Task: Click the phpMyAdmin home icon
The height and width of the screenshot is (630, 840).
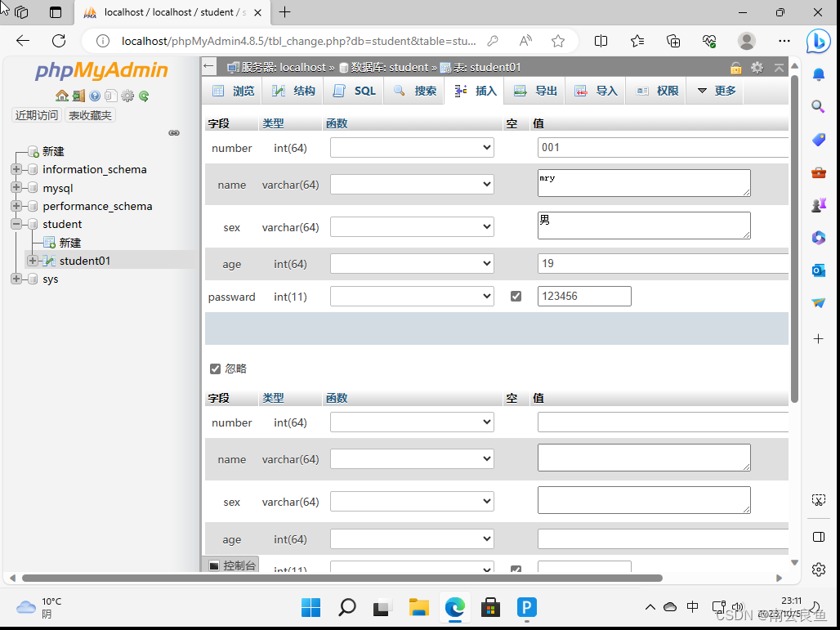Action: click(62, 96)
